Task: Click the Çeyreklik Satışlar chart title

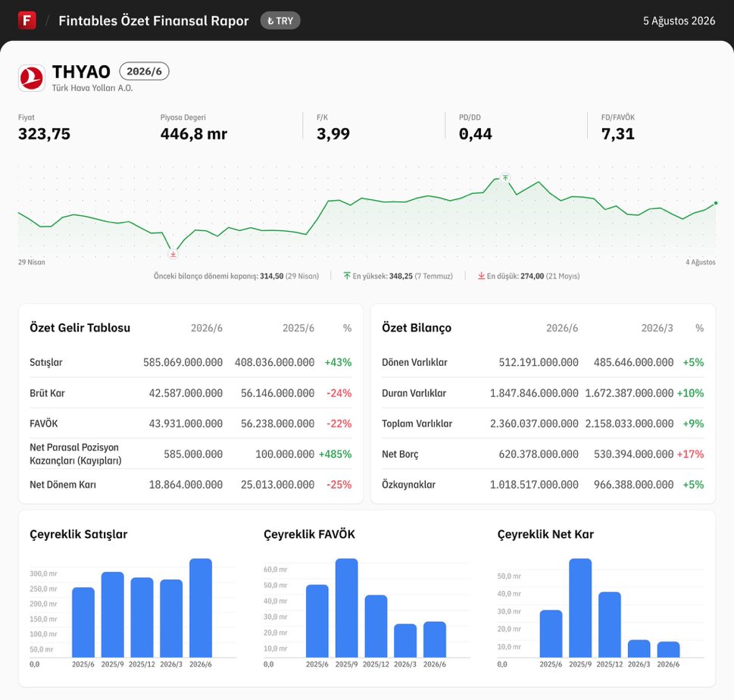Action: [x=79, y=534]
